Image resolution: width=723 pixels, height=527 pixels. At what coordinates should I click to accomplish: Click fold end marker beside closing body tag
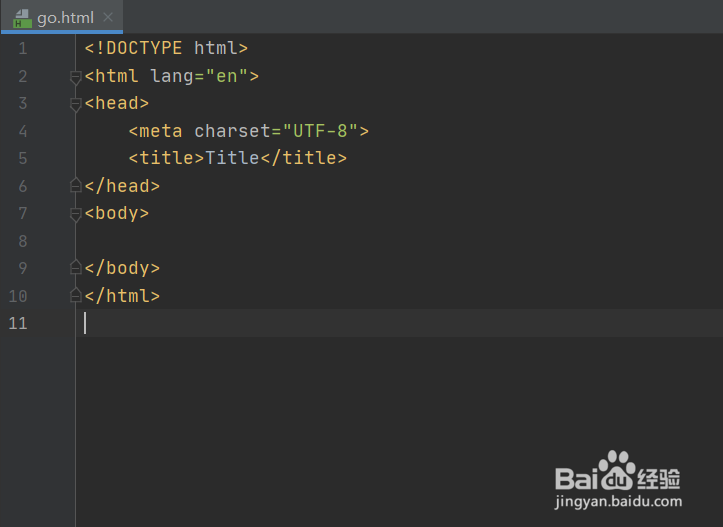[x=75, y=268]
